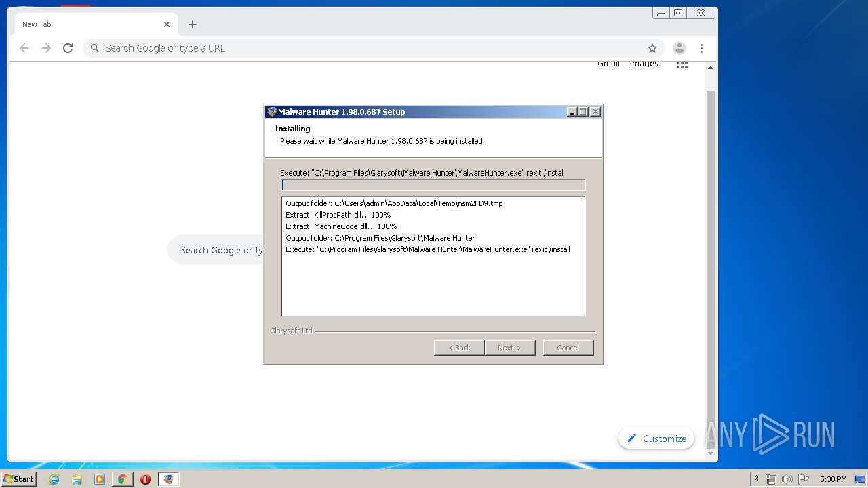The image size is (868, 488).
Task: Open the volume tray icon
Action: click(x=787, y=479)
